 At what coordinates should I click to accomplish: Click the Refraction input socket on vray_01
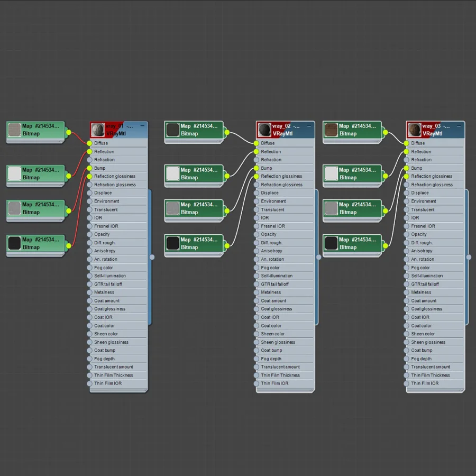click(x=89, y=160)
